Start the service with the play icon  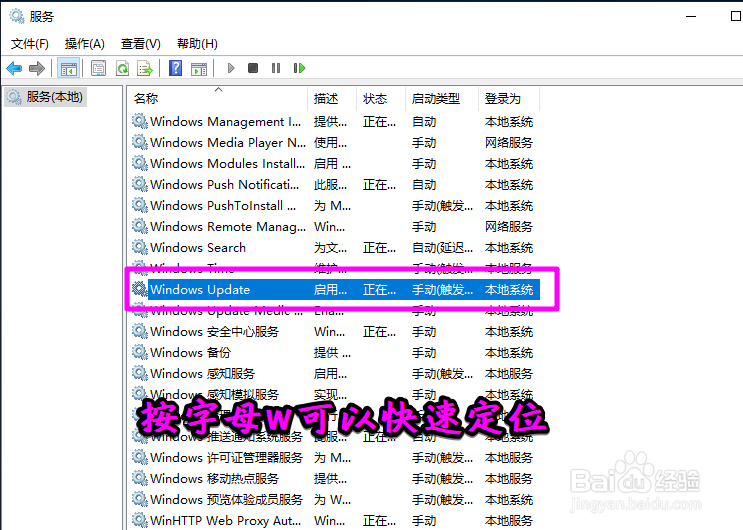coord(231,68)
